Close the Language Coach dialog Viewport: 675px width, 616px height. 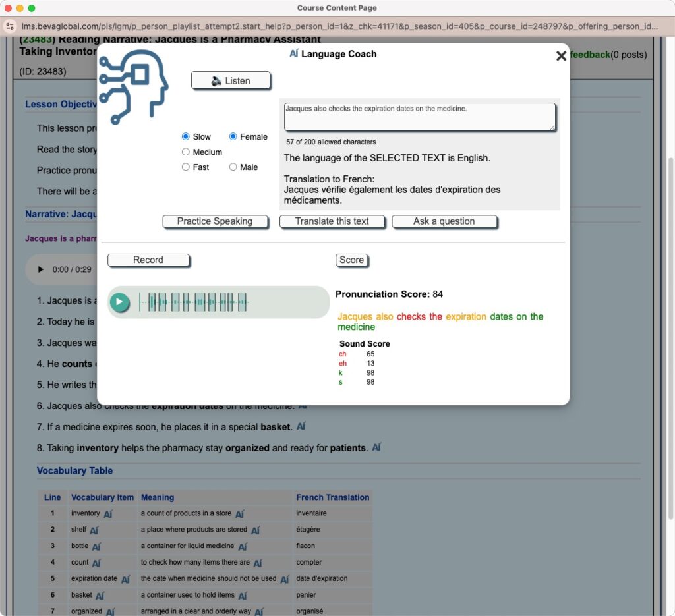[561, 56]
